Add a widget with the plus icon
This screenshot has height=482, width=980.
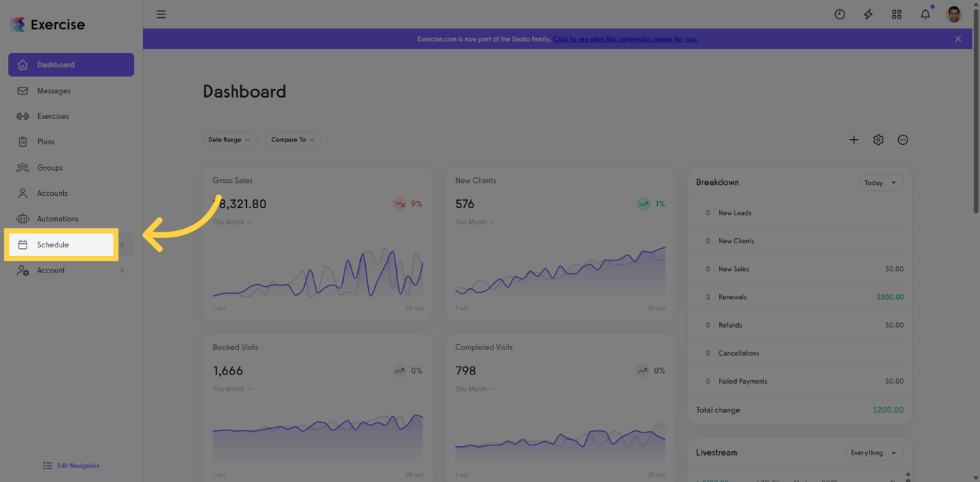click(854, 140)
